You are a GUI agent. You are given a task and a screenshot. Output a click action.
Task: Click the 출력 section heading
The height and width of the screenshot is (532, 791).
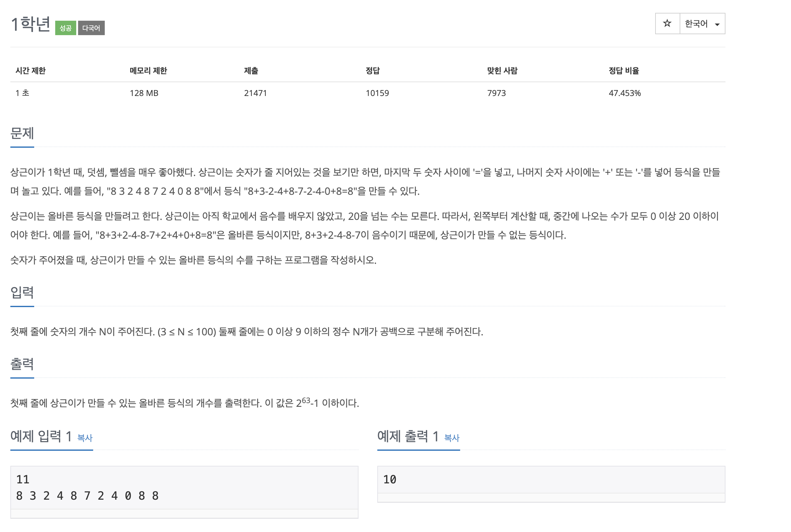coord(22,364)
